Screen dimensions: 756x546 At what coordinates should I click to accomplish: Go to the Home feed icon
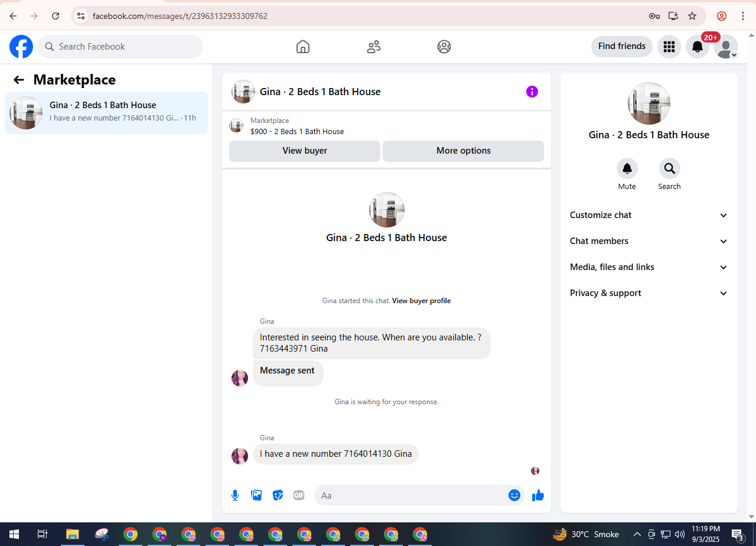pos(303,47)
